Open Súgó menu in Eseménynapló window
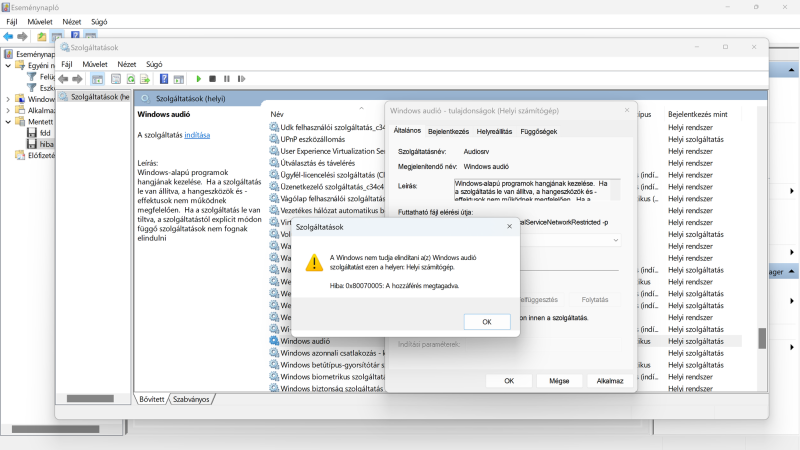Image resolution: width=800 pixels, height=450 pixels. 99,22
